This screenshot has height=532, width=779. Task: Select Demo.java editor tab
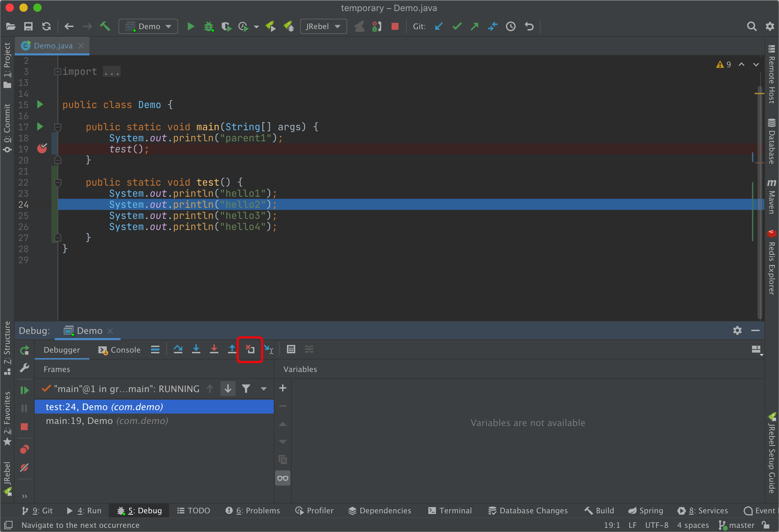click(x=53, y=46)
